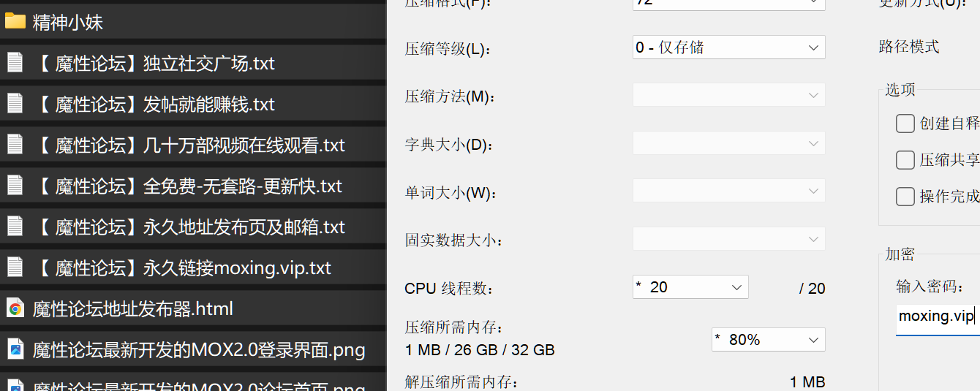Click the MOX2.0登录界面.png image icon
The width and height of the screenshot is (980, 391).
coord(15,349)
